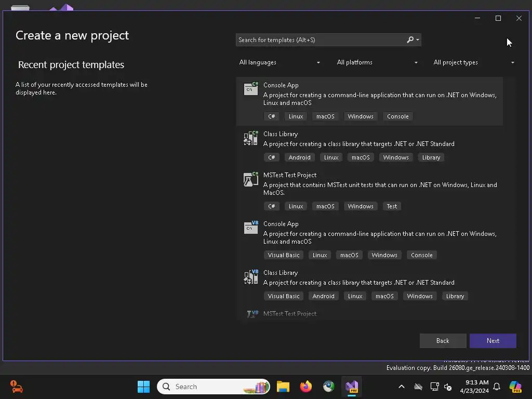
Task: Click the Test tag under MSTest Test Project
Action: (x=392, y=206)
